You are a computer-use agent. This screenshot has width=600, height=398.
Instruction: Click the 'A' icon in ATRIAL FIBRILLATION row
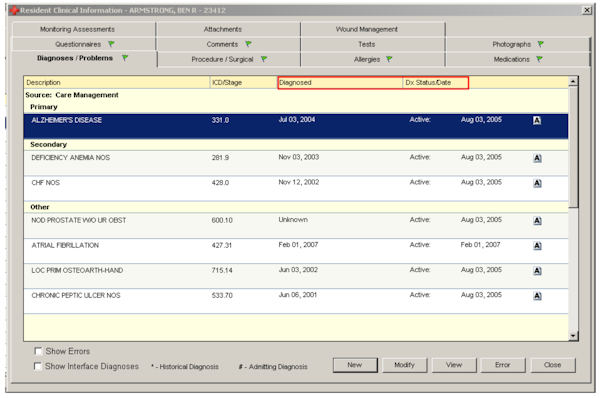coord(537,246)
